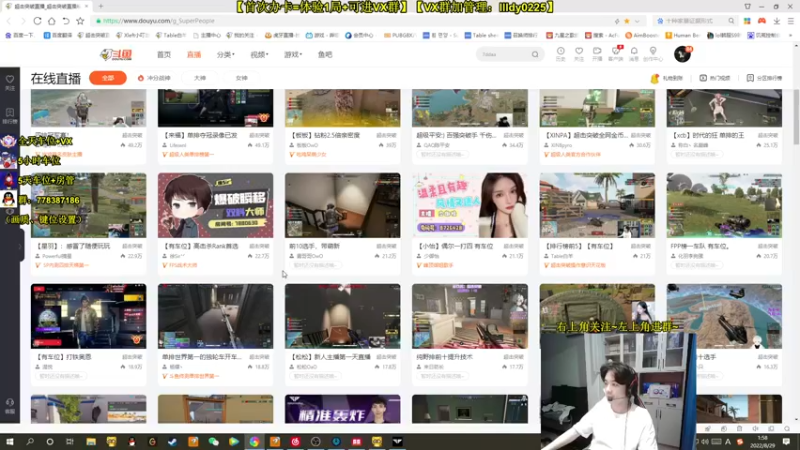Click the Douyu logo
800x450 pixels.
pos(116,55)
